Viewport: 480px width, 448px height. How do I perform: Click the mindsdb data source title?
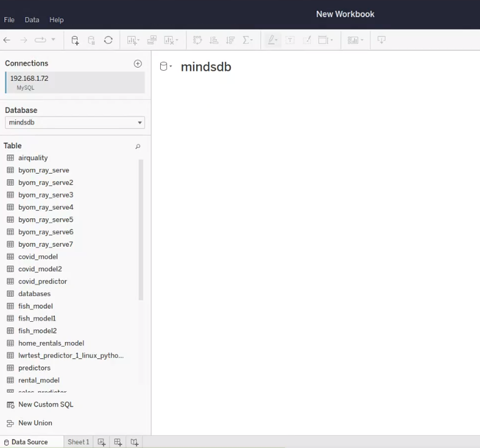point(206,67)
